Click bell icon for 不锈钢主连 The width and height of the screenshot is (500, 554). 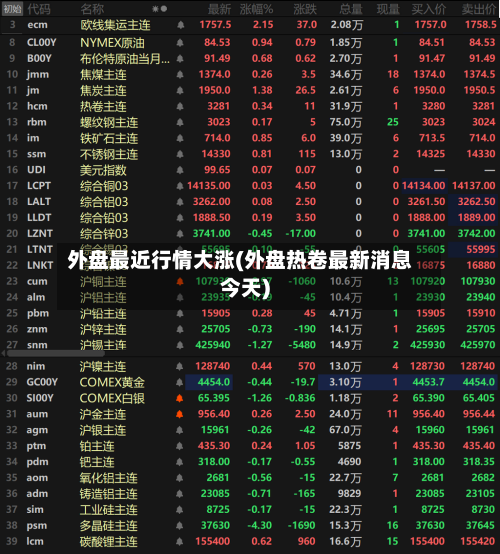180,154
